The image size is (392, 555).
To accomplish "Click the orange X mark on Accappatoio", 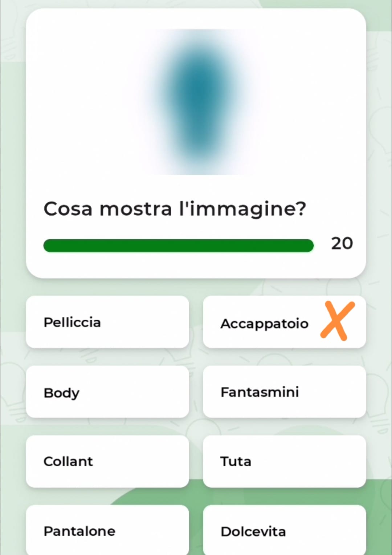I will pyautogui.click(x=337, y=321).
